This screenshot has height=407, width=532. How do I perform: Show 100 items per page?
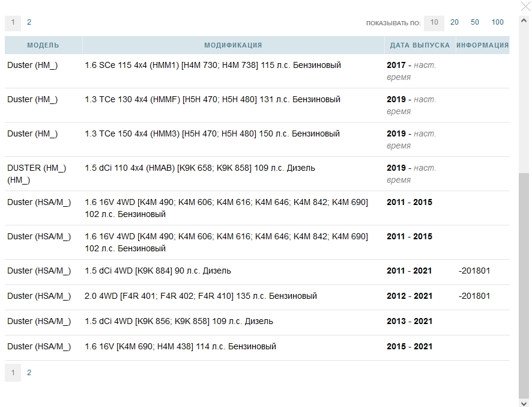click(x=497, y=22)
